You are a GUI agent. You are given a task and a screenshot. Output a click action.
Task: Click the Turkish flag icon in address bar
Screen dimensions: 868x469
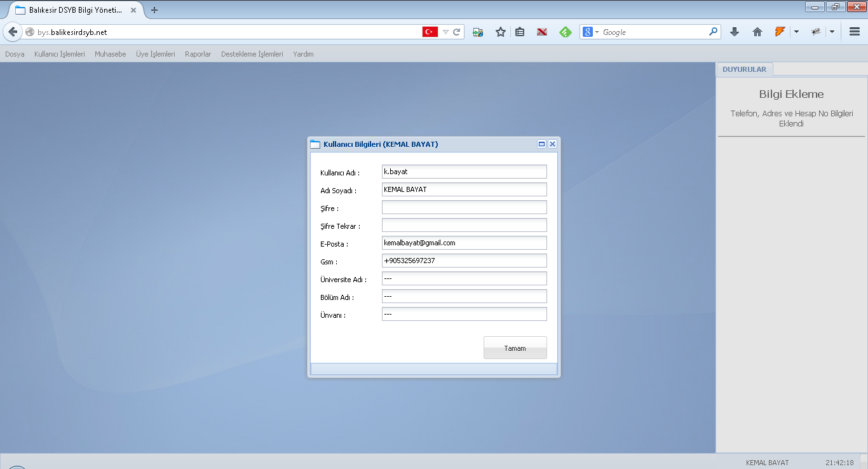point(430,32)
